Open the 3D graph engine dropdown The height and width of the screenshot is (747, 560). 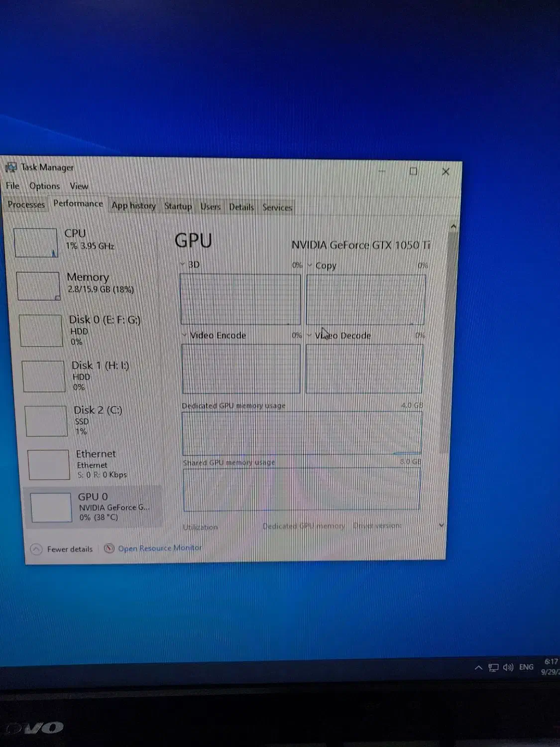pos(182,264)
